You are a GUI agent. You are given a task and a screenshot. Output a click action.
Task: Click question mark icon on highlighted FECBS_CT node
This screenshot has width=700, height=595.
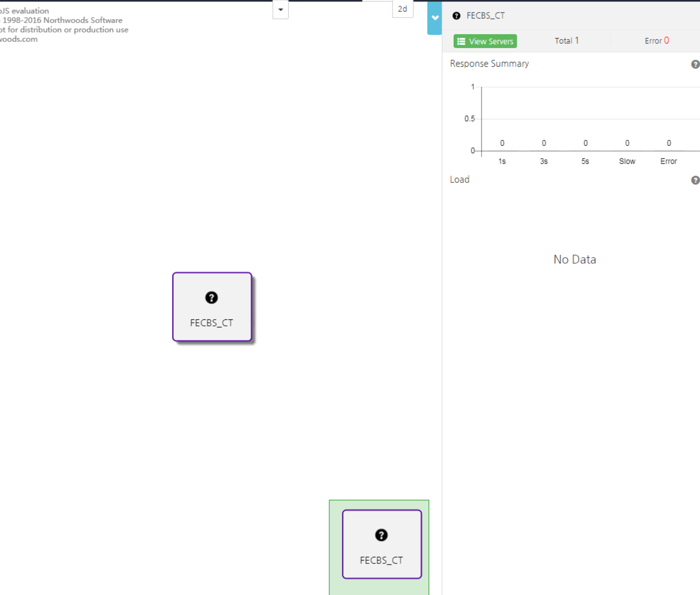[381, 535]
